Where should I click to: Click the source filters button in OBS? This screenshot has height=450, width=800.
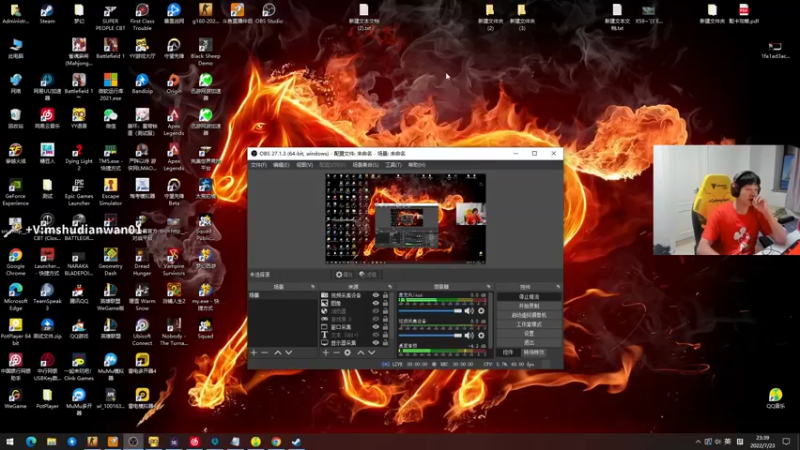368,274
